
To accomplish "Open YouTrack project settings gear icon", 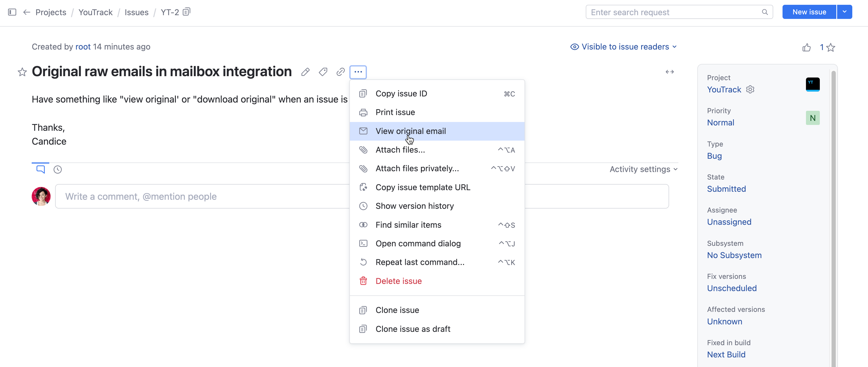I will coord(750,89).
